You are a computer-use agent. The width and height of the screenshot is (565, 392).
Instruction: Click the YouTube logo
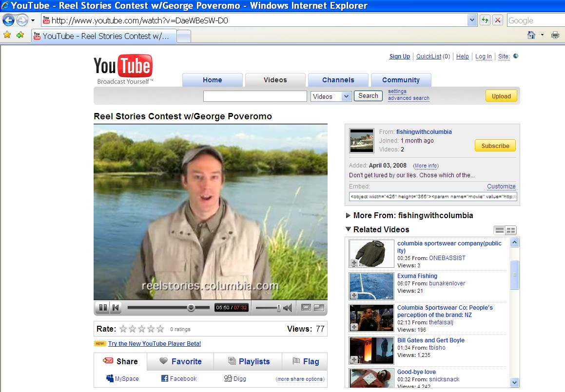123,69
